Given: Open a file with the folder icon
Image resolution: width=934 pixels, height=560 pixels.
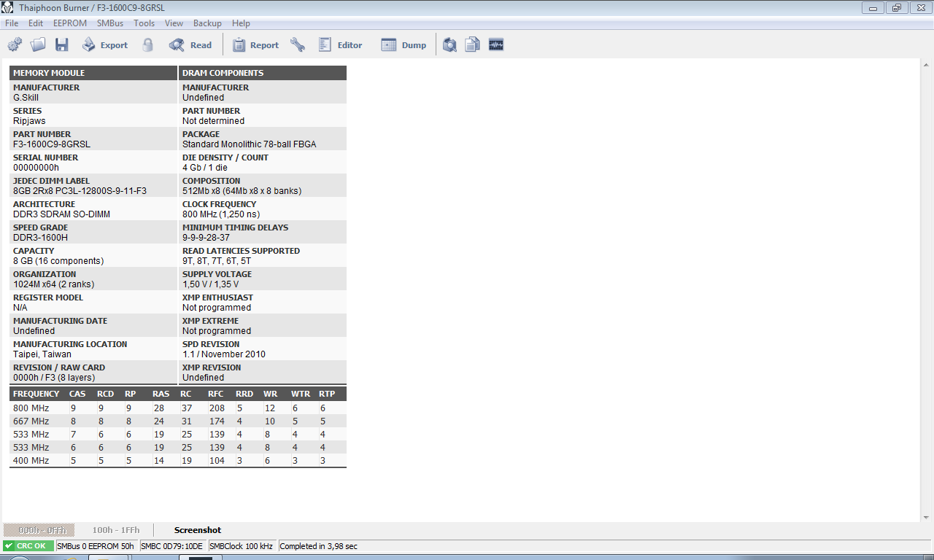Looking at the screenshot, I should tap(38, 45).
